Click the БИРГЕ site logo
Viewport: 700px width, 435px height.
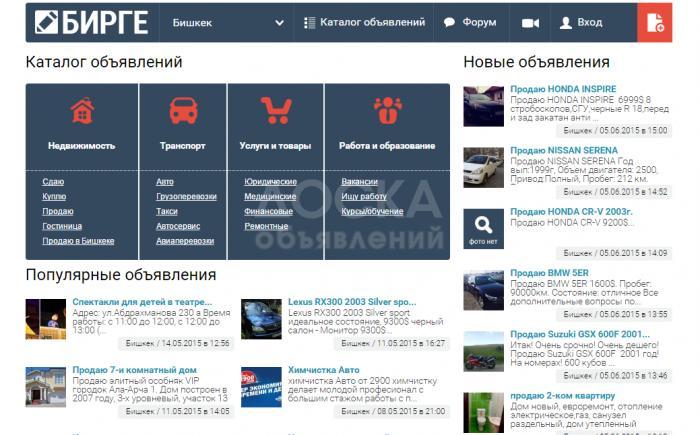tap(91, 22)
